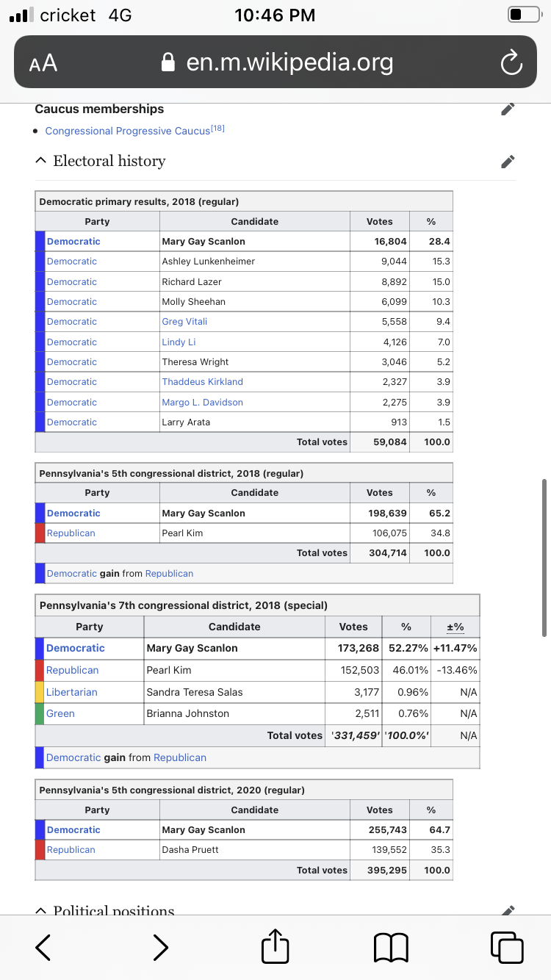This screenshot has width=551, height=980.
Task: Edit the Caucus memberships section pencil
Action: 508,109
